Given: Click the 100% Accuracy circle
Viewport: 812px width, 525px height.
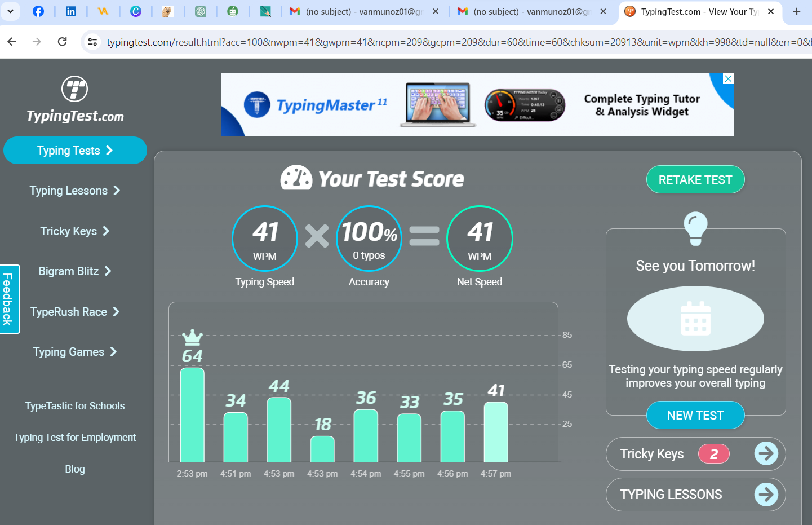Looking at the screenshot, I should coord(369,239).
